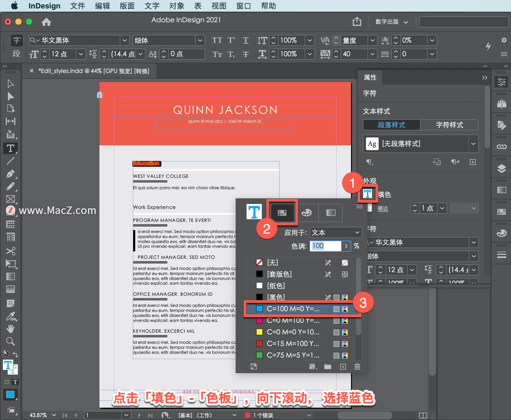Open the 无段落样式 style dropdown
This screenshot has width=511, height=420.
pyautogui.click(x=473, y=144)
